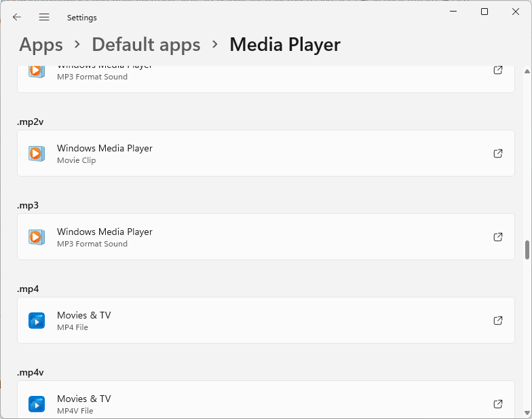This screenshot has width=532, height=419.
Task: Click the Settings window title
Action: coord(81,18)
